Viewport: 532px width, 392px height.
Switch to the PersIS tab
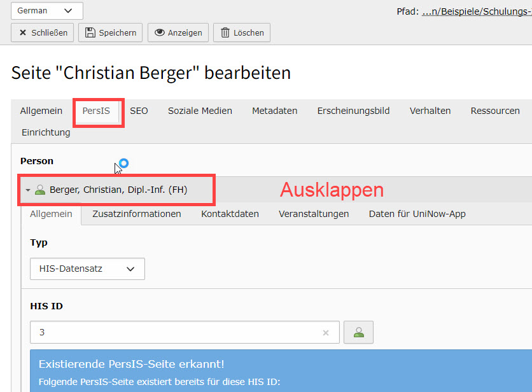click(x=96, y=111)
